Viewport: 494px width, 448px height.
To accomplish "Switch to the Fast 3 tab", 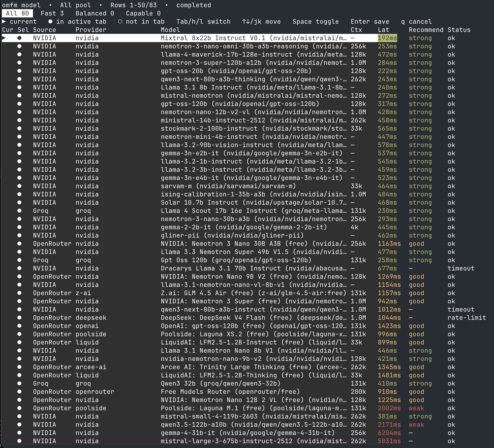I will (x=52, y=14).
